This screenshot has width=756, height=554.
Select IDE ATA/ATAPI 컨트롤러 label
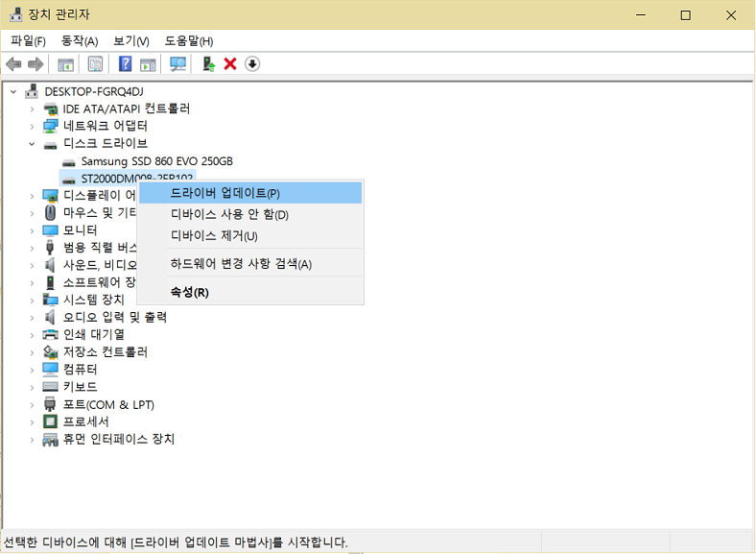click(x=127, y=108)
